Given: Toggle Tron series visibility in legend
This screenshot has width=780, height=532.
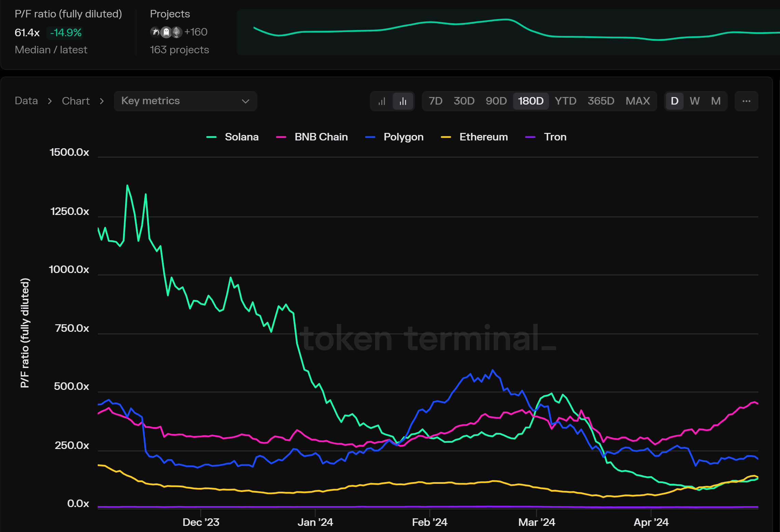Looking at the screenshot, I should [555, 137].
